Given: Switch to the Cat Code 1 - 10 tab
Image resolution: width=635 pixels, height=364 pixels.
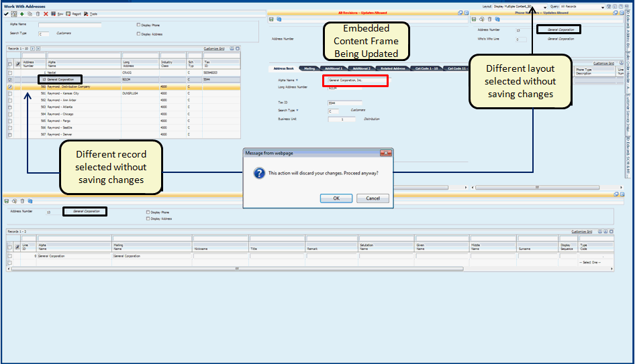Looking at the screenshot, I should (x=426, y=68).
